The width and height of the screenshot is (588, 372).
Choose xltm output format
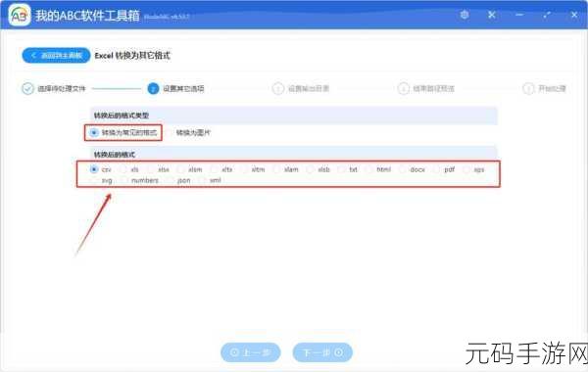[253, 169]
